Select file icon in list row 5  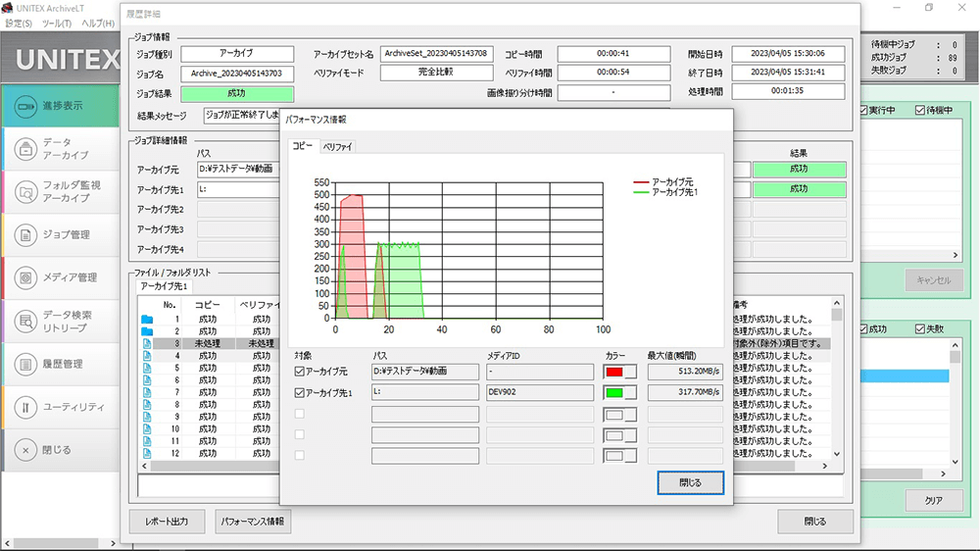click(147, 368)
